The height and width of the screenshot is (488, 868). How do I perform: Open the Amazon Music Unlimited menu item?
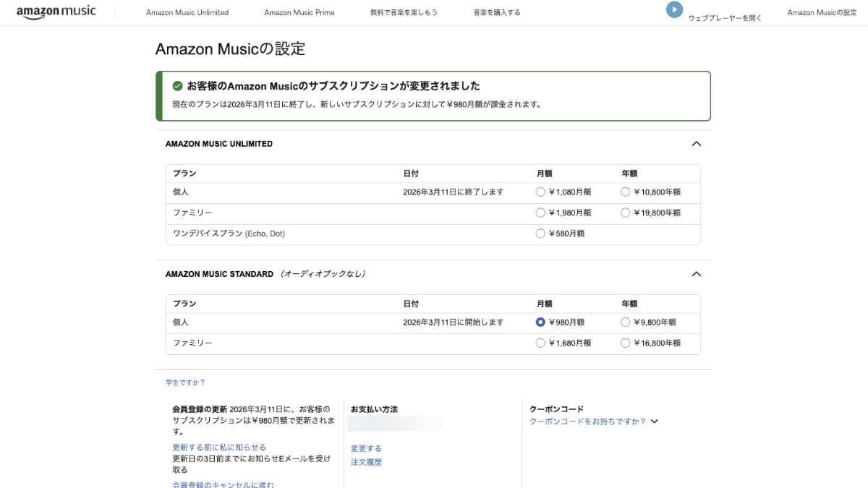[x=187, y=12]
